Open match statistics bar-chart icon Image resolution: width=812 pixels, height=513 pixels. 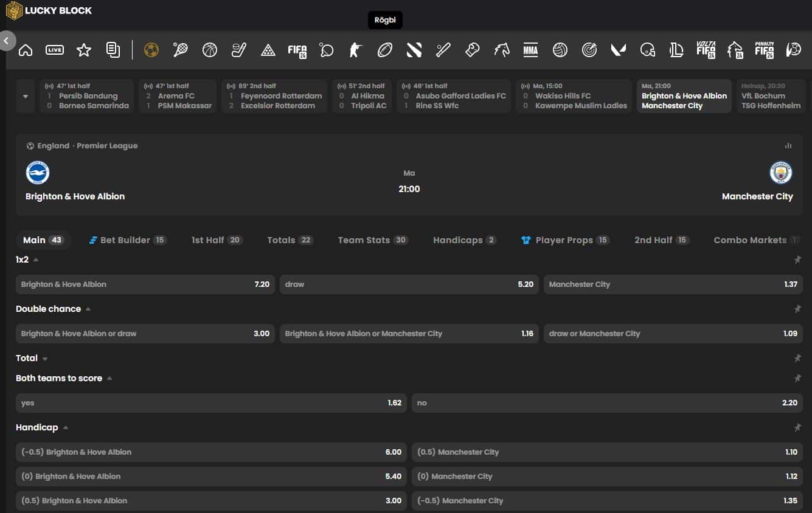(x=788, y=146)
